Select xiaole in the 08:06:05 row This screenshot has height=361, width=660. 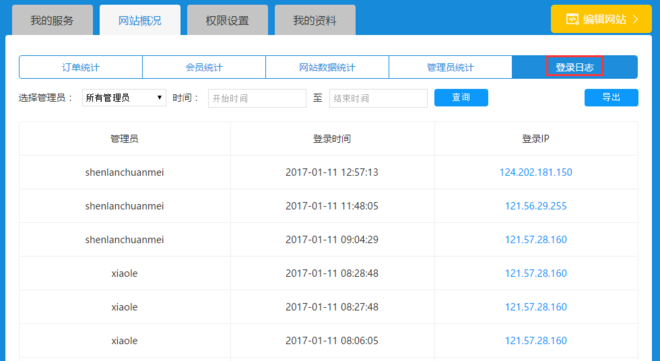(125, 340)
